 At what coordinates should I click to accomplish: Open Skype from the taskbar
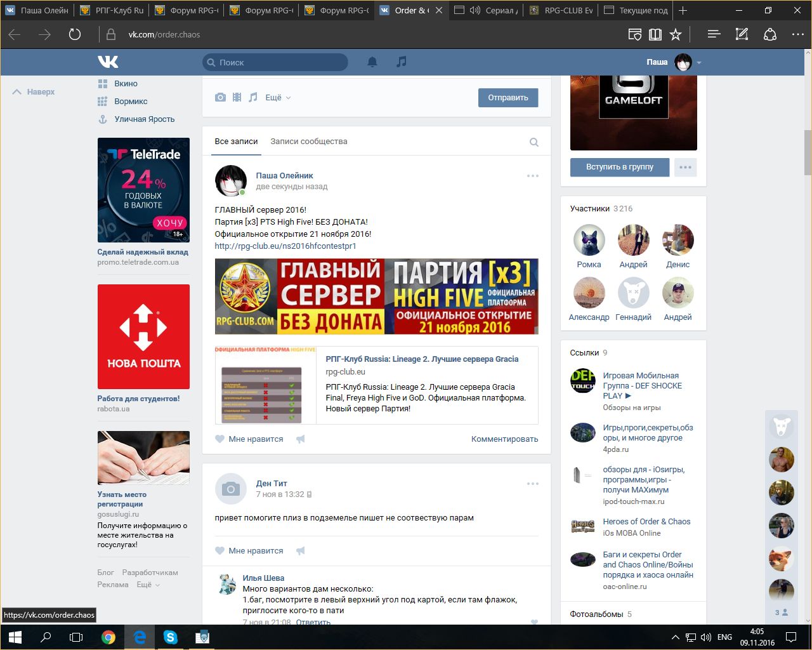point(171,637)
